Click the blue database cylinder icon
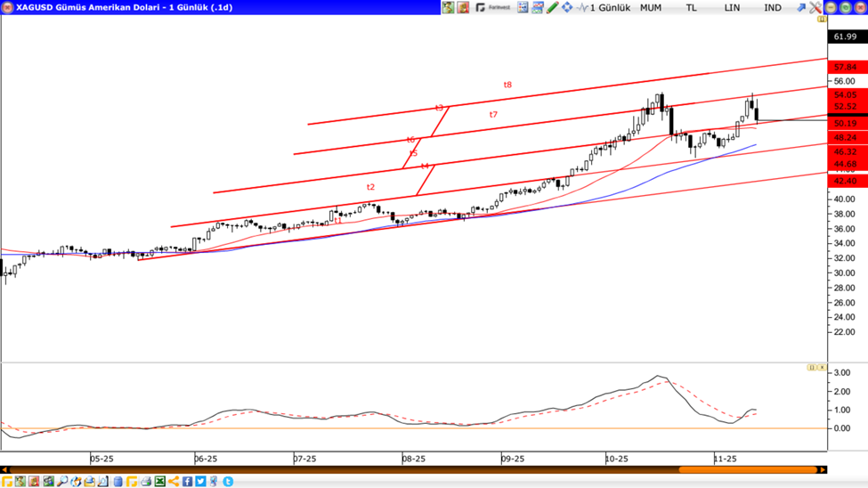 coord(118,482)
